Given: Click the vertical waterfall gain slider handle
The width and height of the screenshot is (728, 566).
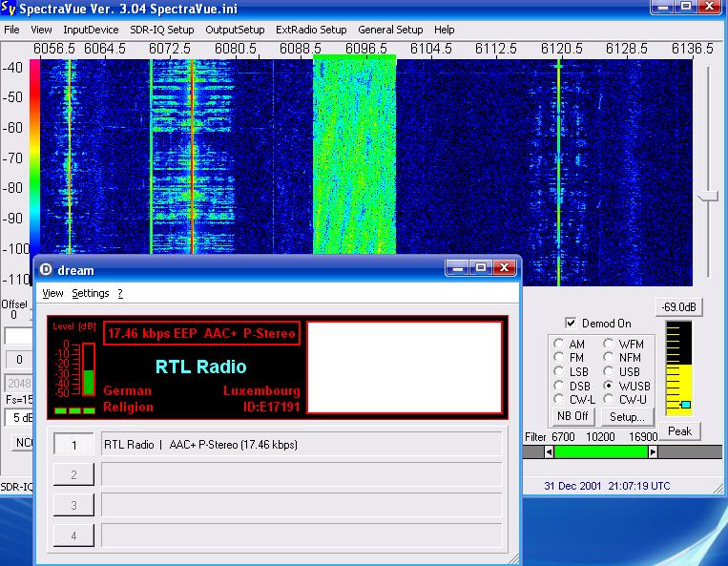Looking at the screenshot, I should (708, 197).
